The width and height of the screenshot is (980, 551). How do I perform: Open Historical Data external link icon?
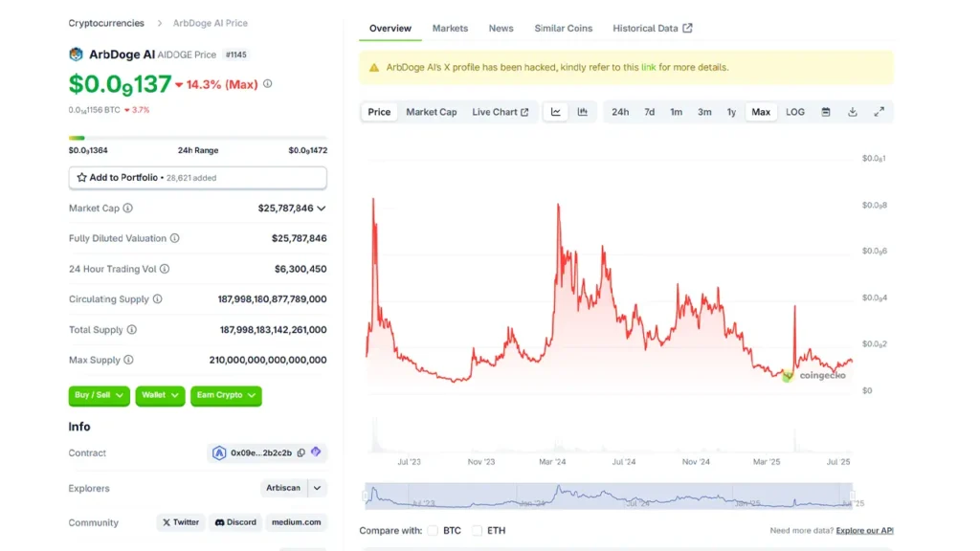(x=687, y=28)
